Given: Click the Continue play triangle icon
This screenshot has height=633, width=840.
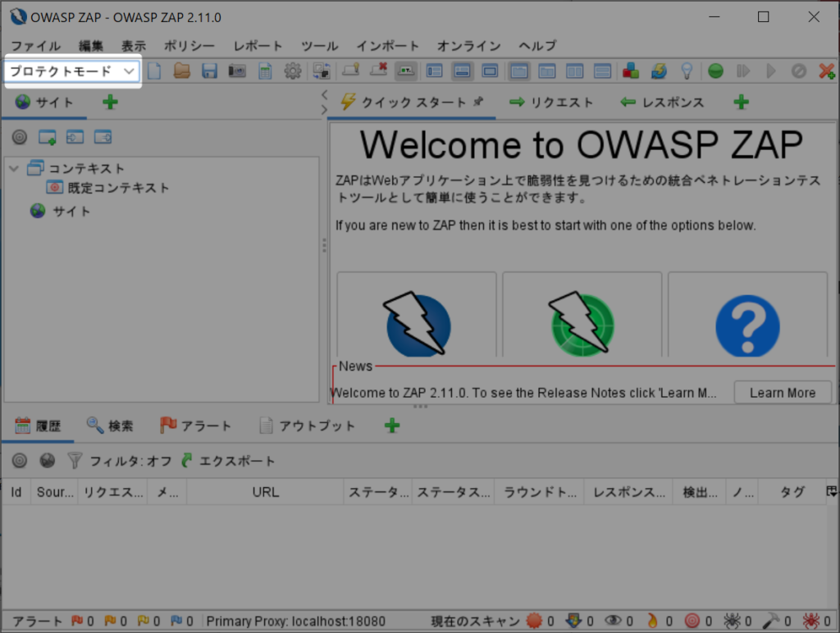Looking at the screenshot, I should 771,71.
